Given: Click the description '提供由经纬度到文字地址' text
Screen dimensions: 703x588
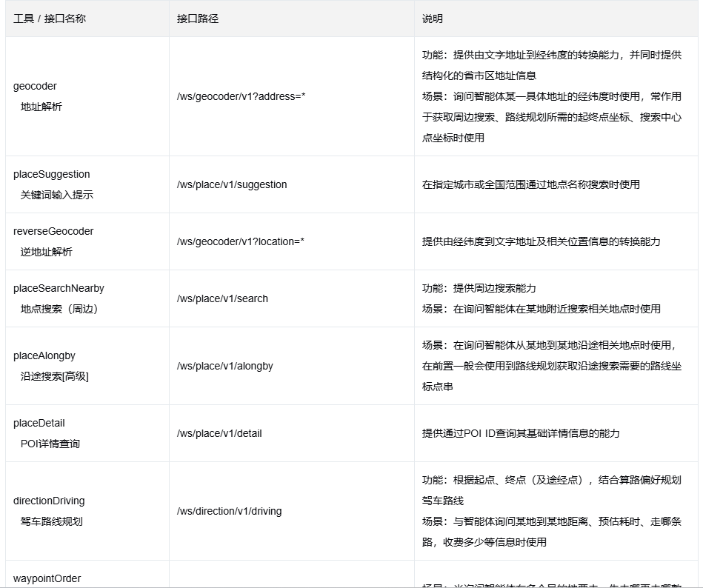Looking at the screenshot, I should [x=542, y=241].
